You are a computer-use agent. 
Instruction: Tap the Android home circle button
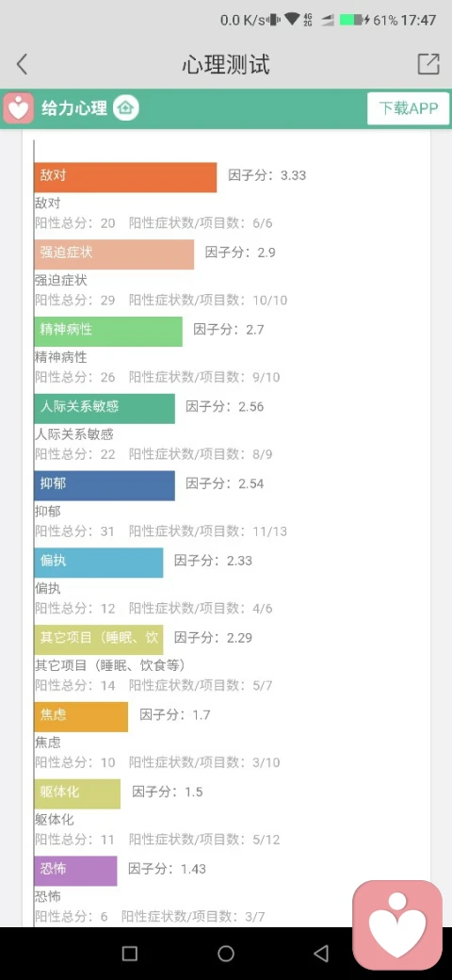(226, 953)
